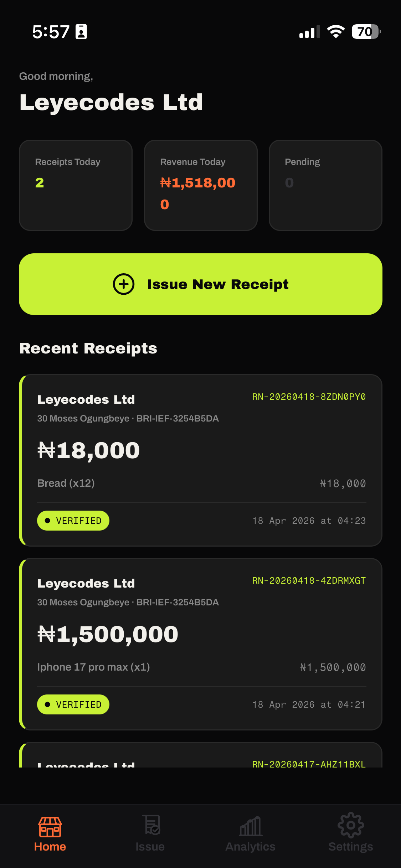Image resolution: width=401 pixels, height=868 pixels.
Task: Tap the plus circle icon on receipt button
Action: point(124,284)
